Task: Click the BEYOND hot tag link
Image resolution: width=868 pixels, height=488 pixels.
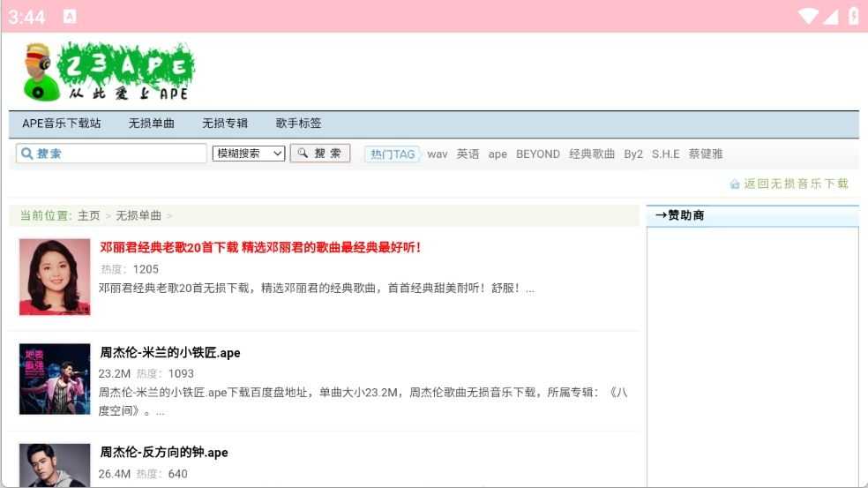Action: point(537,154)
